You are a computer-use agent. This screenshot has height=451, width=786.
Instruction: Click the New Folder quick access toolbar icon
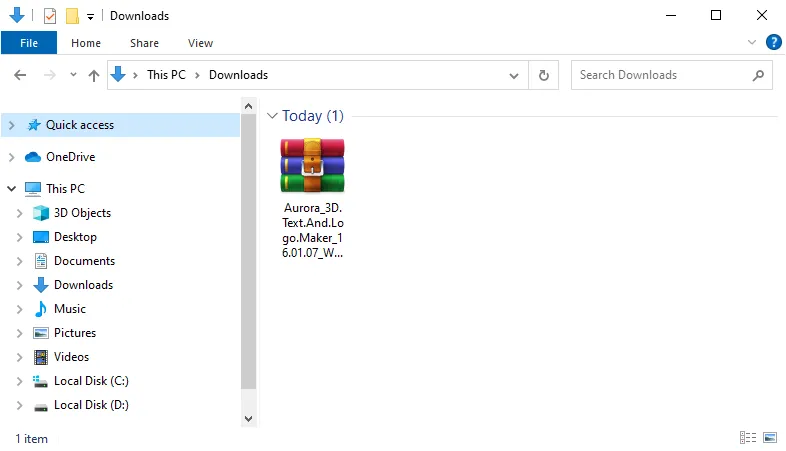point(72,16)
